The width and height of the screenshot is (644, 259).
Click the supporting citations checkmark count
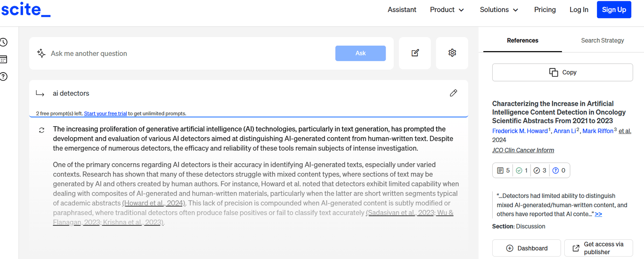(x=522, y=171)
